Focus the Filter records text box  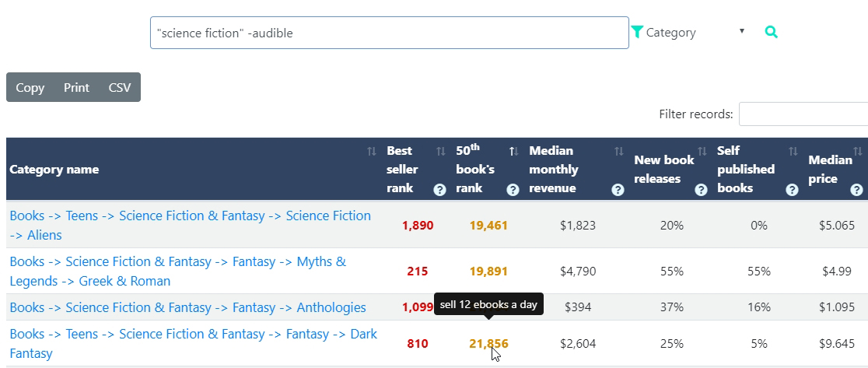[x=803, y=114]
